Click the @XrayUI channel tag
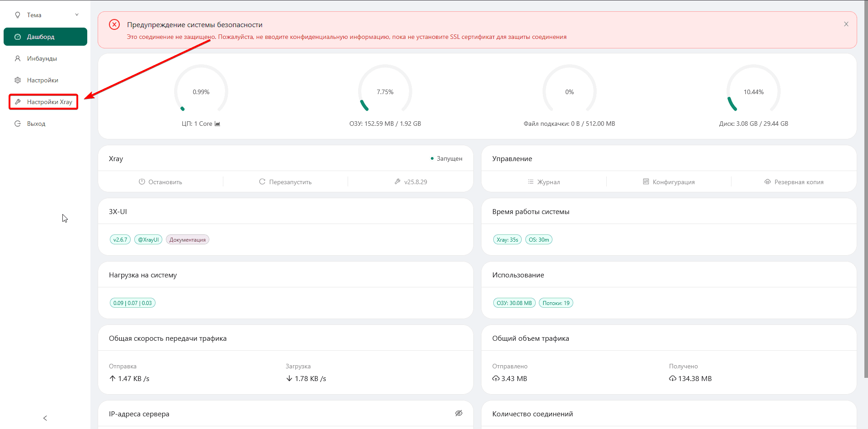Image resolution: width=868 pixels, height=429 pixels. pyautogui.click(x=148, y=240)
